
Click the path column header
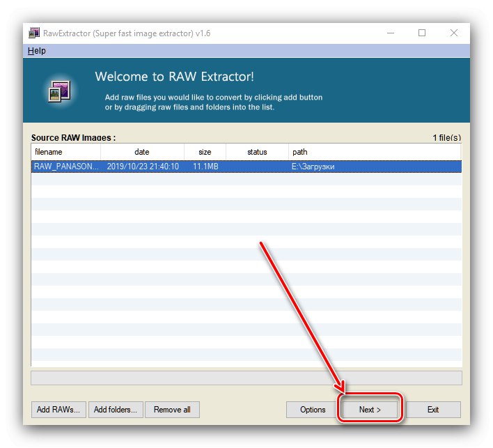[375, 152]
